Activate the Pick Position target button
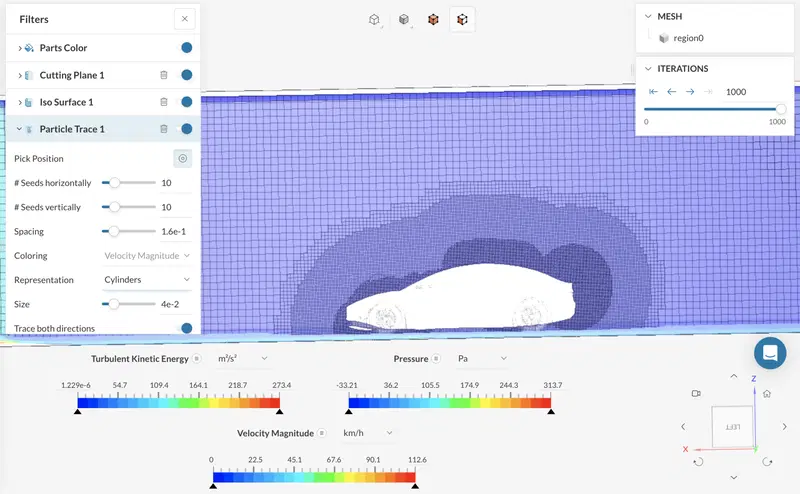The width and height of the screenshot is (800, 494). click(183, 159)
